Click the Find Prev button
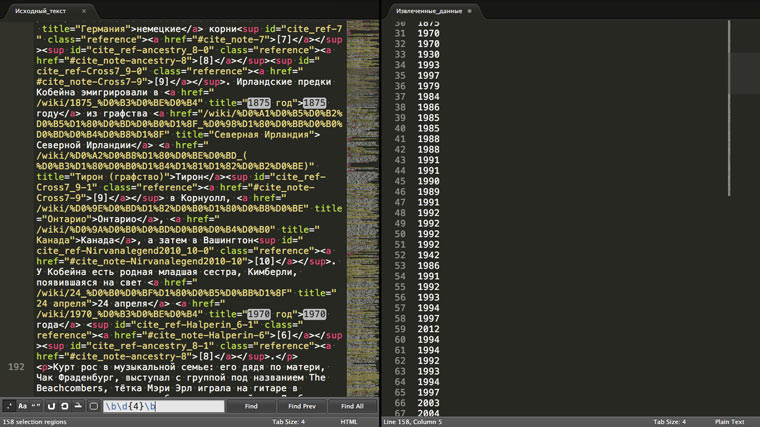The height and width of the screenshot is (427, 760). pyautogui.click(x=302, y=407)
